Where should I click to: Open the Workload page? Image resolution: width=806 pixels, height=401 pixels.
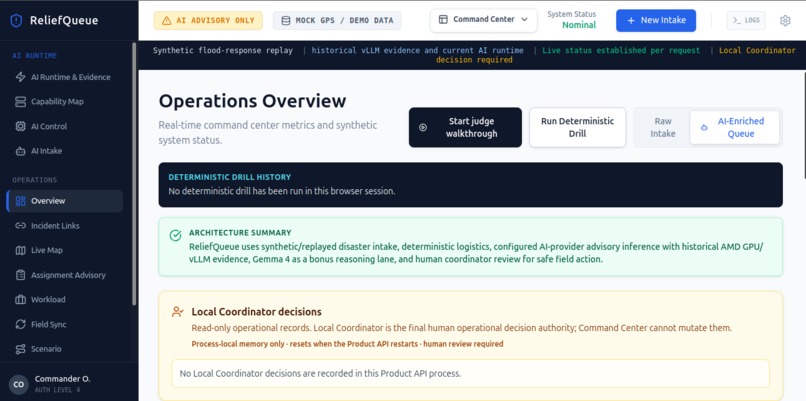[64, 300]
